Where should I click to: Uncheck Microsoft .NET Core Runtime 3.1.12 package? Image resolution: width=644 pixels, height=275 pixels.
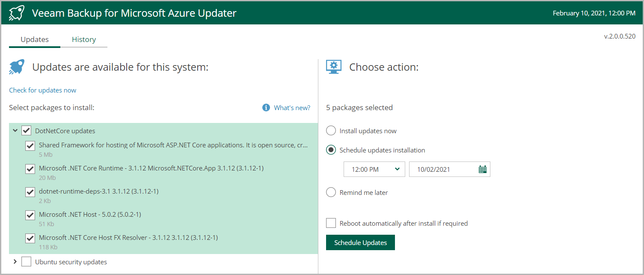(x=30, y=169)
